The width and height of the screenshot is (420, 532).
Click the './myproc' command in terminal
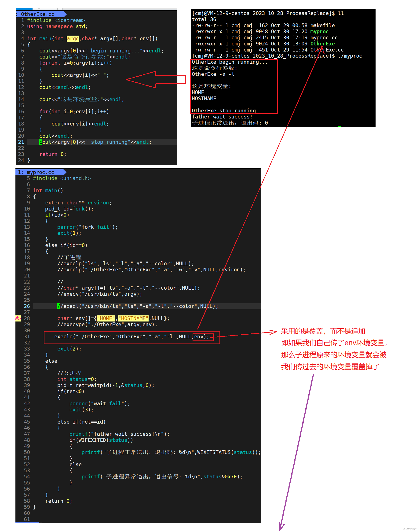coord(350,56)
